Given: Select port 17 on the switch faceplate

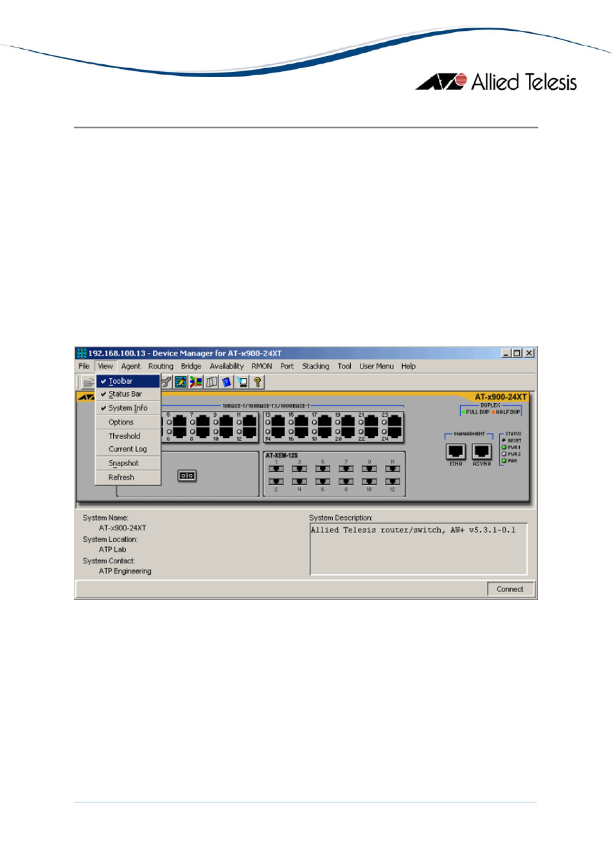Looking at the screenshot, I should click(x=325, y=421).
